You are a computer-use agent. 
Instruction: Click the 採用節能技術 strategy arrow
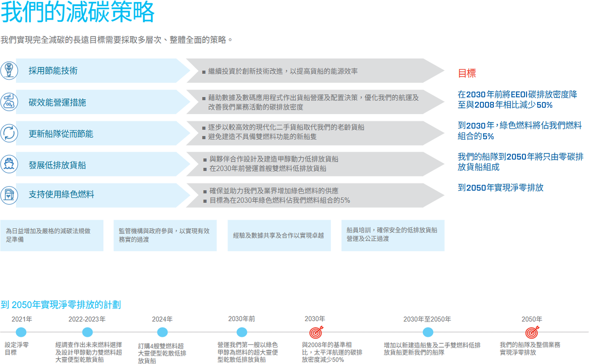(103, 71)
